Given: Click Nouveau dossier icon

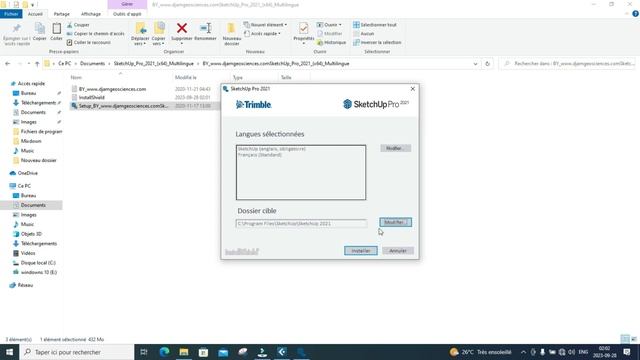Looking at the screenshot, I should coord(231,33).
